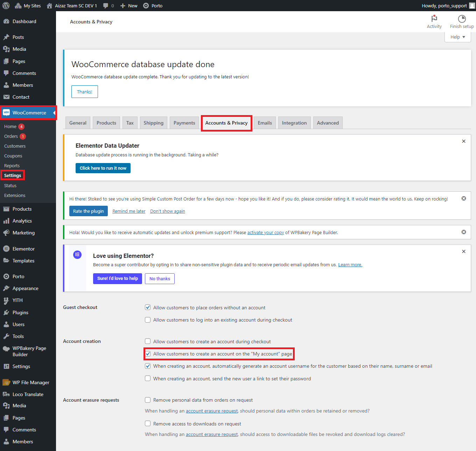Screen dimensions: 476x451
Task: Click the No thanks button
Action: (160, 279)
